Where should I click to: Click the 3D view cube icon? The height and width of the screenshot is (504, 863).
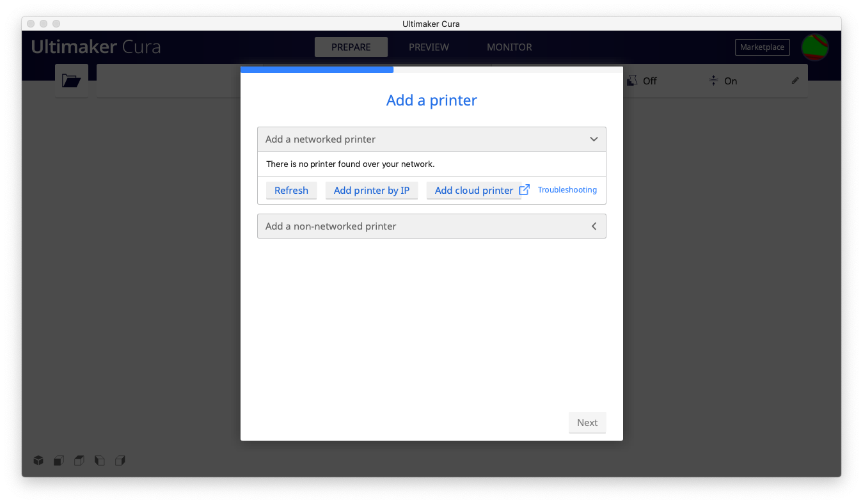pyautogui.click(x=38, y=460)
